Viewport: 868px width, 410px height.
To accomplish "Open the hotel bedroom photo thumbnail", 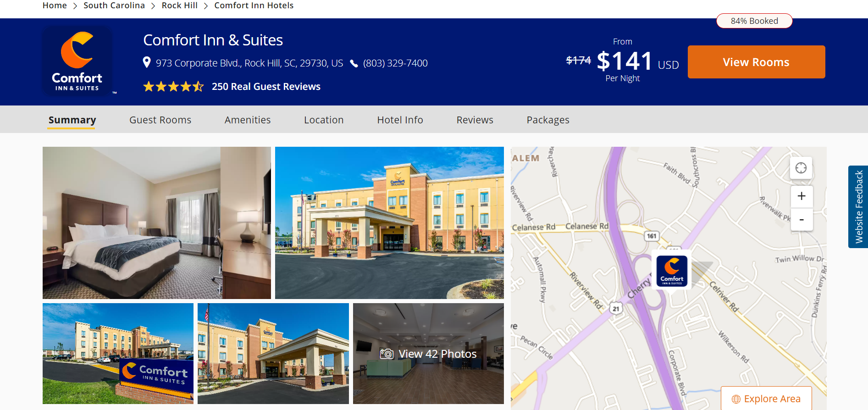I will tap(157, 223).
